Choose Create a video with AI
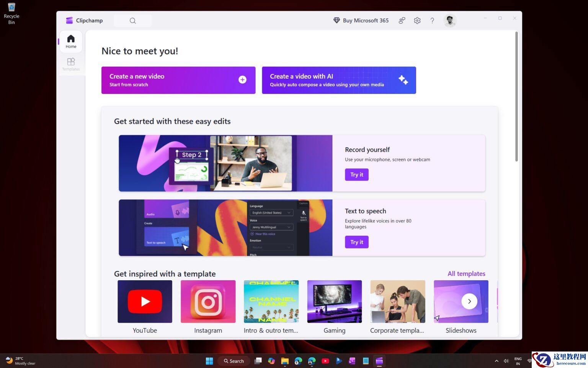 339,80
